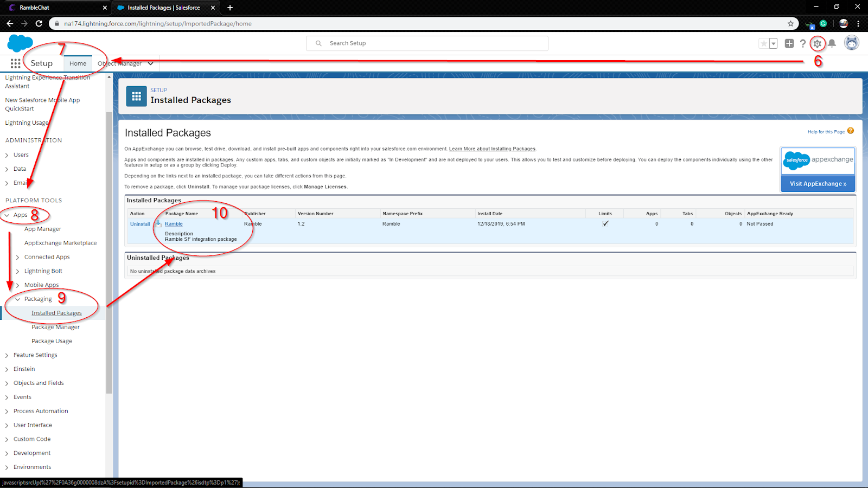
Task: Expand the User Interface section
Action: [7, 426]
